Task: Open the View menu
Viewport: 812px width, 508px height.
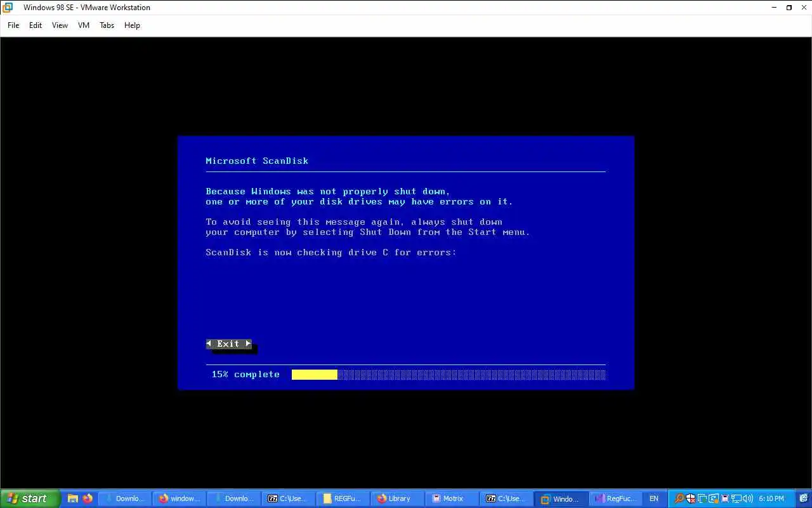Action: [60, 25]
